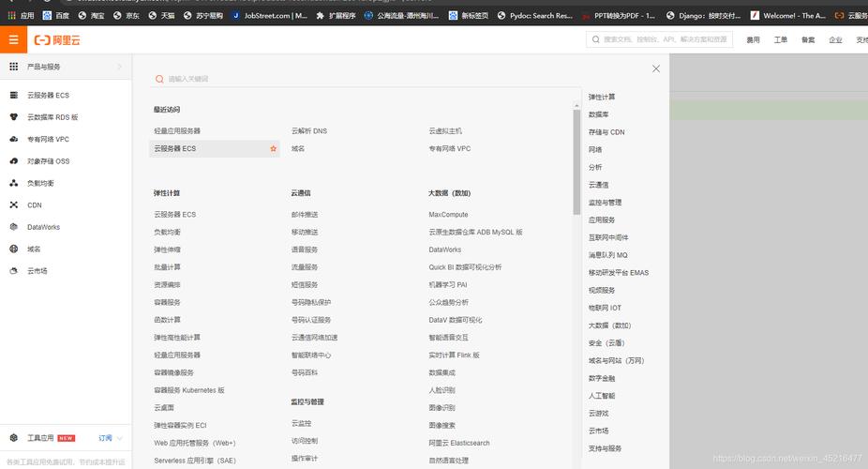
Task: Click the 阿里云 logo
Action: click(57, 40)
